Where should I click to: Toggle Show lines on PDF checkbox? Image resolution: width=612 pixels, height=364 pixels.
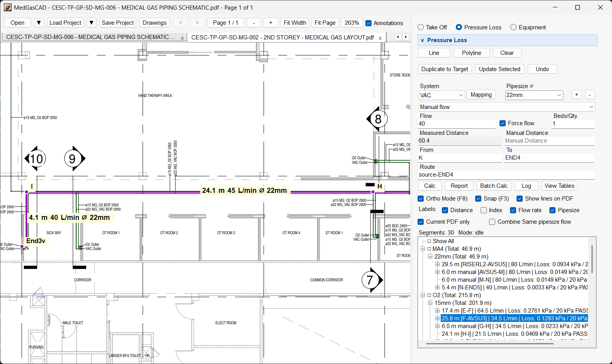(520, 199)
